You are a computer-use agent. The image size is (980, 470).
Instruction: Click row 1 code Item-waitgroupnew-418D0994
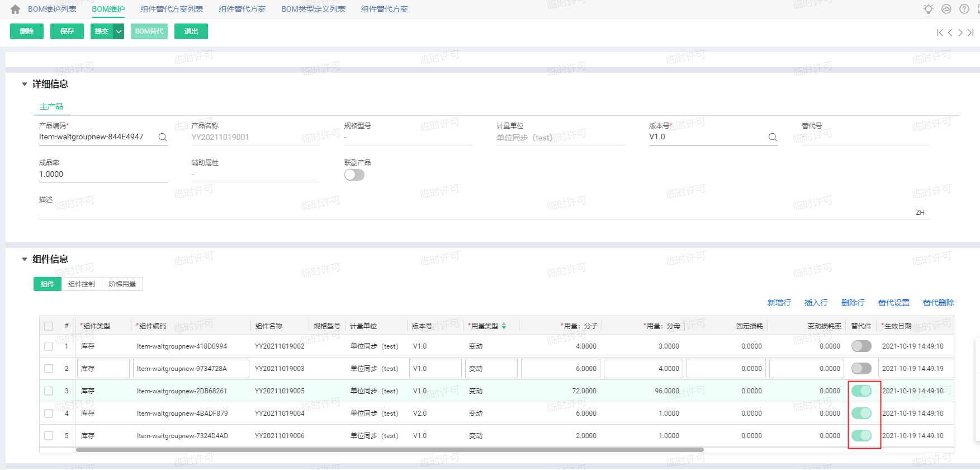[182, 346]
